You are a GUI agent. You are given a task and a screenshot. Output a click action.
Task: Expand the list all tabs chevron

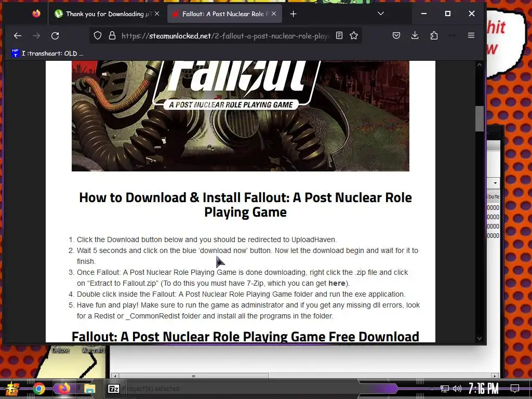(381, 14)
